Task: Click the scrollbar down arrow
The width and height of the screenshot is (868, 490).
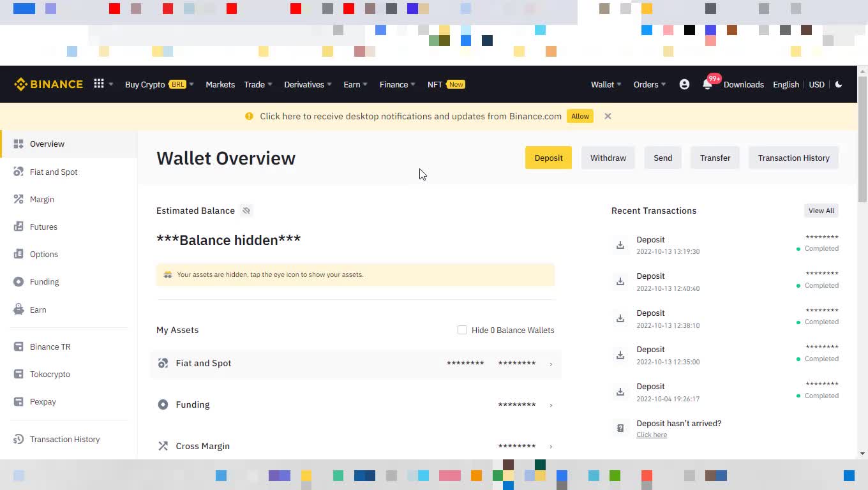Action: (862, 454)
